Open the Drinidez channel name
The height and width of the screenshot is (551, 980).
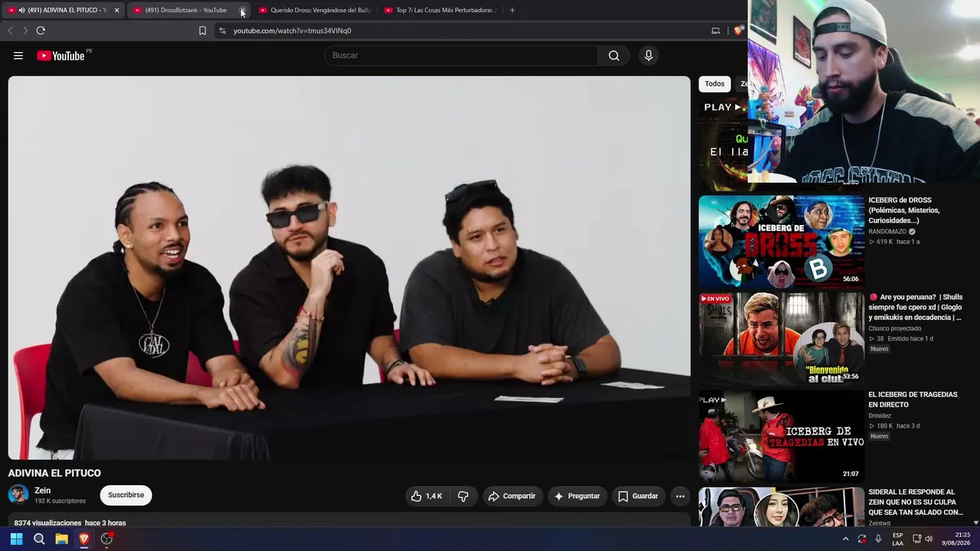879,416
